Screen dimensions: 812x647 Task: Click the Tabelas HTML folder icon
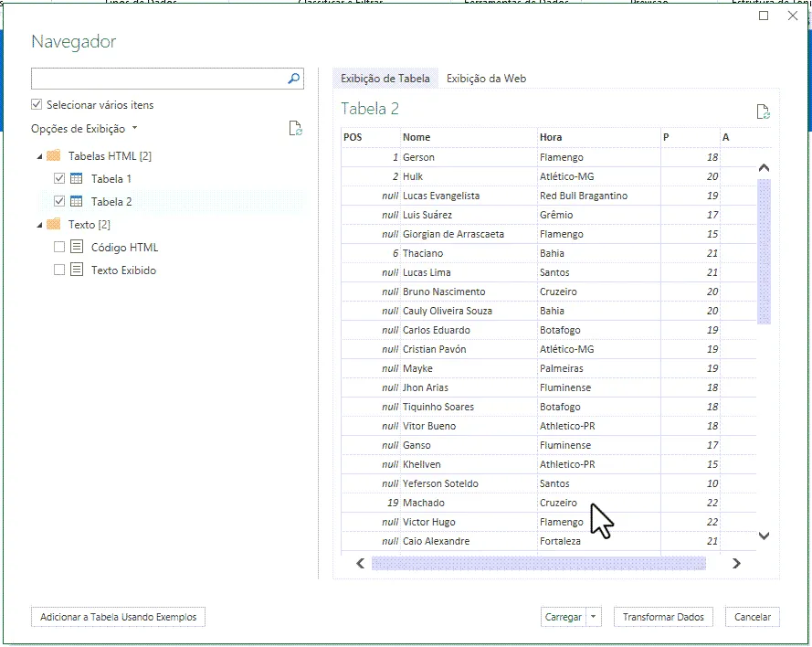(53, 155)
